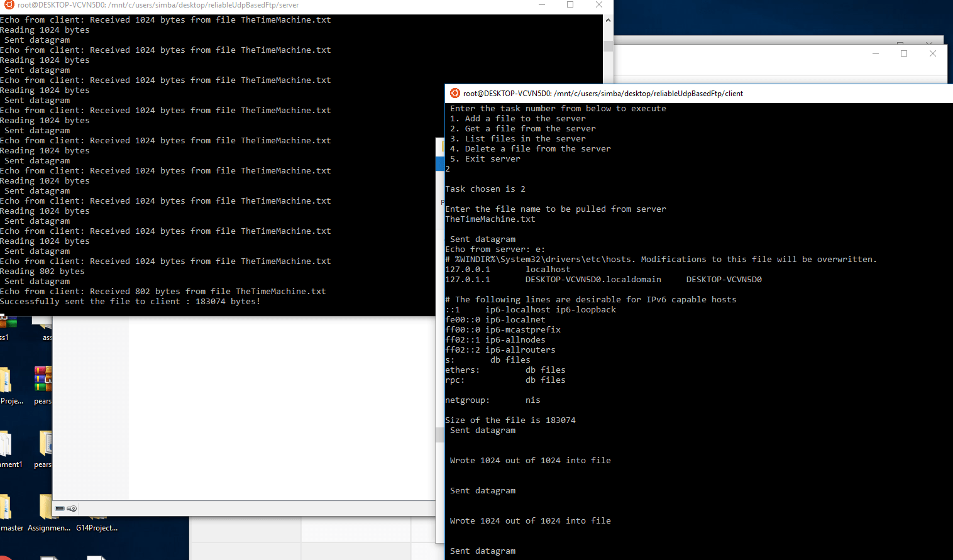Minimize the white window behind the client terminal

click(x=875, y=54)
